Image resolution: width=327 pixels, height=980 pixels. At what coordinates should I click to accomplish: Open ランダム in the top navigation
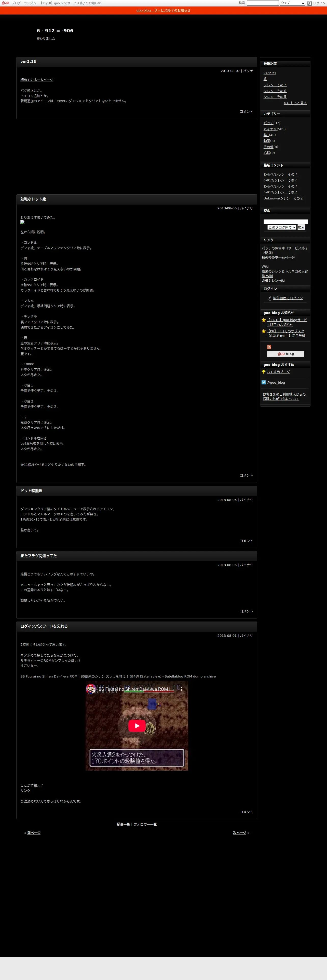[x=30, y=3]
